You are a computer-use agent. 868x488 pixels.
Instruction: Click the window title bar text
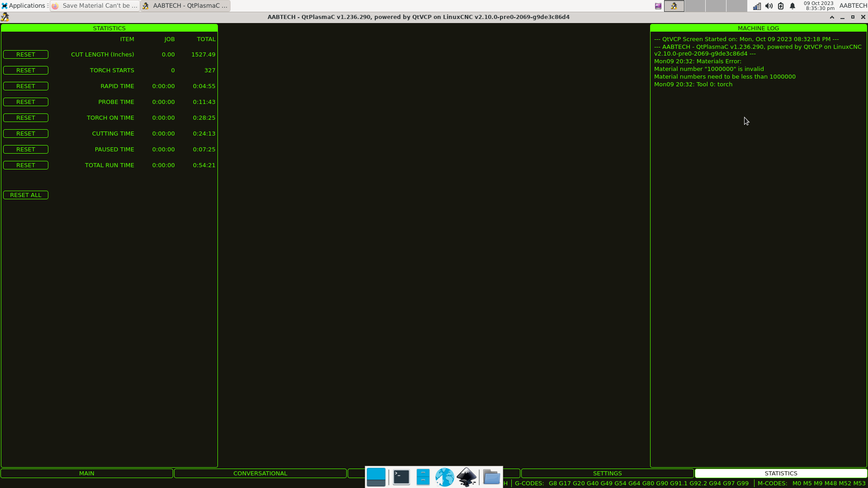pyautogui.click(x=419, y=17)
